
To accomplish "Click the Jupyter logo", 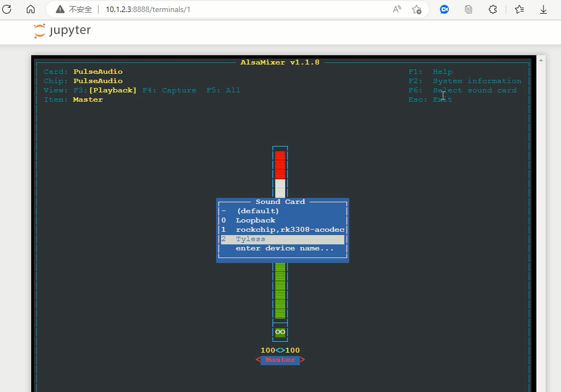I will (x=62, y=31).
